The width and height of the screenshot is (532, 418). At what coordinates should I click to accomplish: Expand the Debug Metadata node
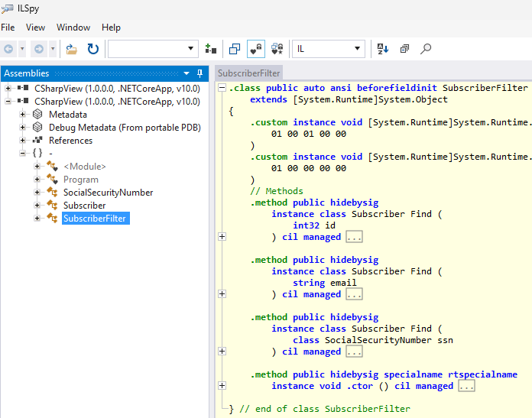coord(23,128)
